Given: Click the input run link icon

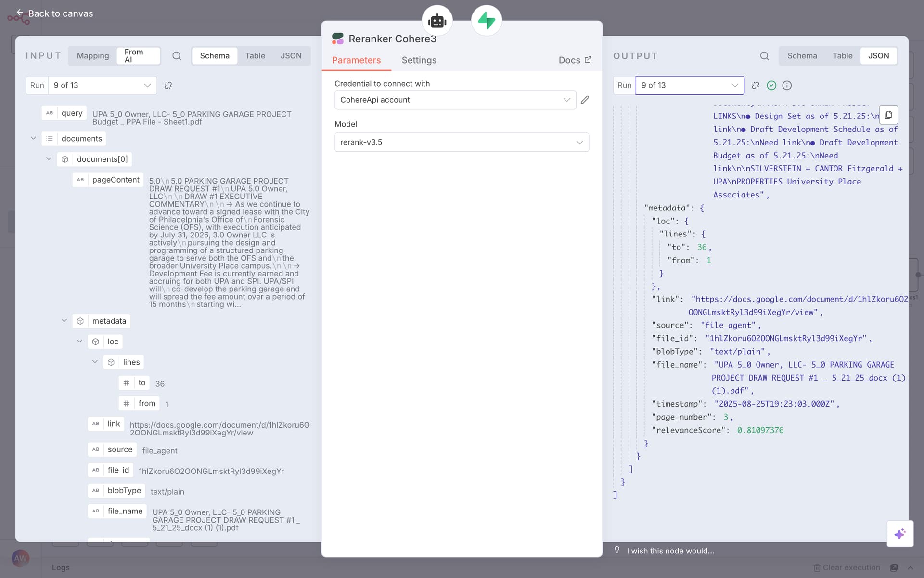Looking at the screenshot, I should click(x=168, y=85).
